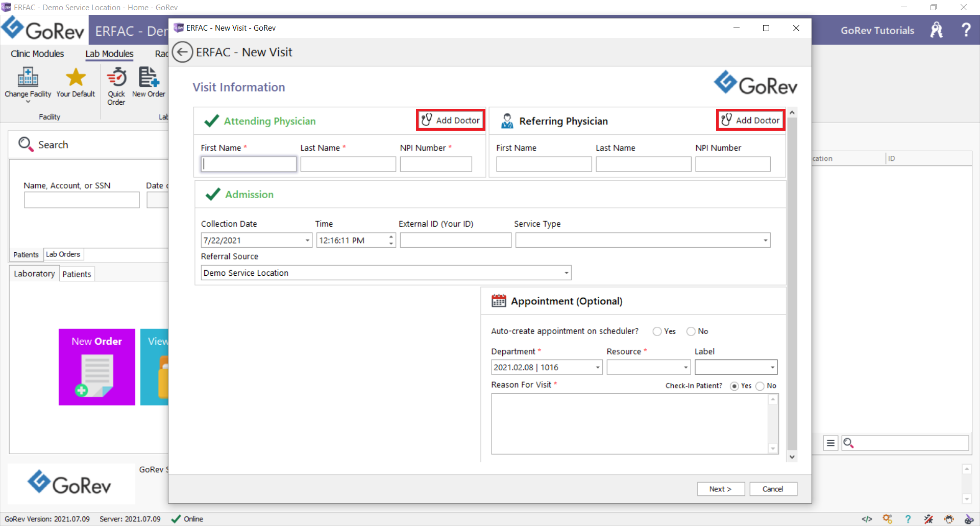Click the Admission green checkmark
The height and width of the screenshot is (526, 980).
[x=212, y=194]
